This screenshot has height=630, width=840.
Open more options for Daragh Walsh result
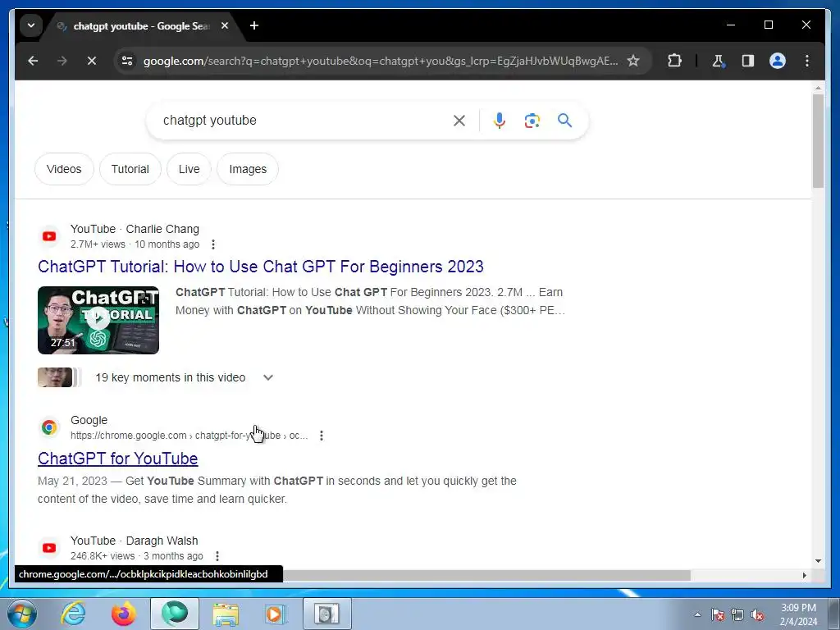click(x=217, y=556)
